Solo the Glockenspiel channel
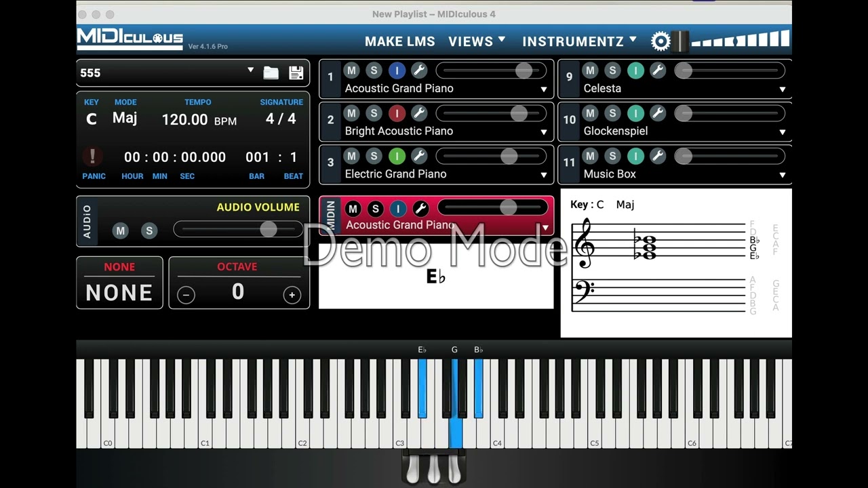This screenshot has width=868, height=488. [x=612, y=113]
